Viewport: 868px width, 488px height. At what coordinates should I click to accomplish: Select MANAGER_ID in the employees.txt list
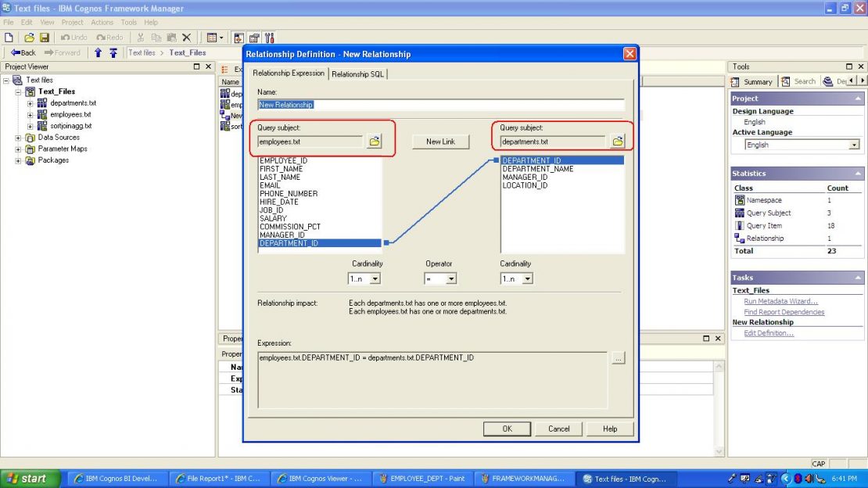pyautogui.click(x=320, y=235)
